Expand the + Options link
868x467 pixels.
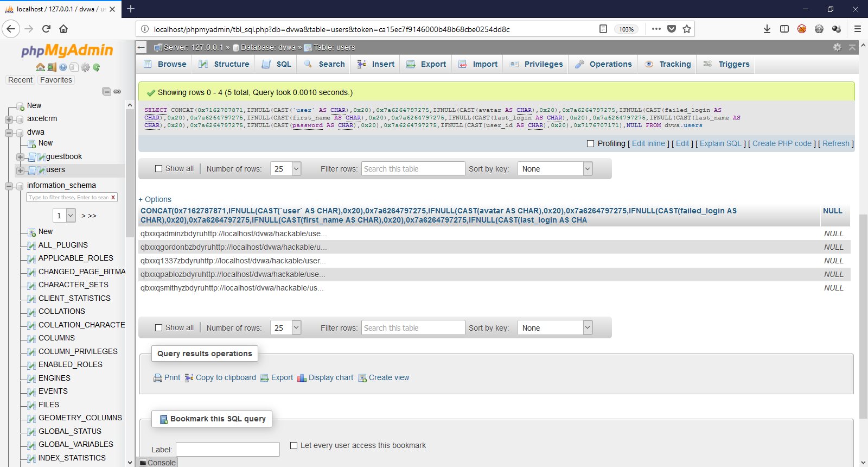(x=155, y=199)
